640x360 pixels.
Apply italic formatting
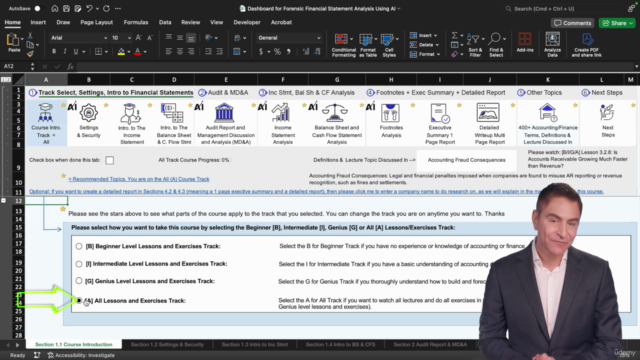(64, 52)
